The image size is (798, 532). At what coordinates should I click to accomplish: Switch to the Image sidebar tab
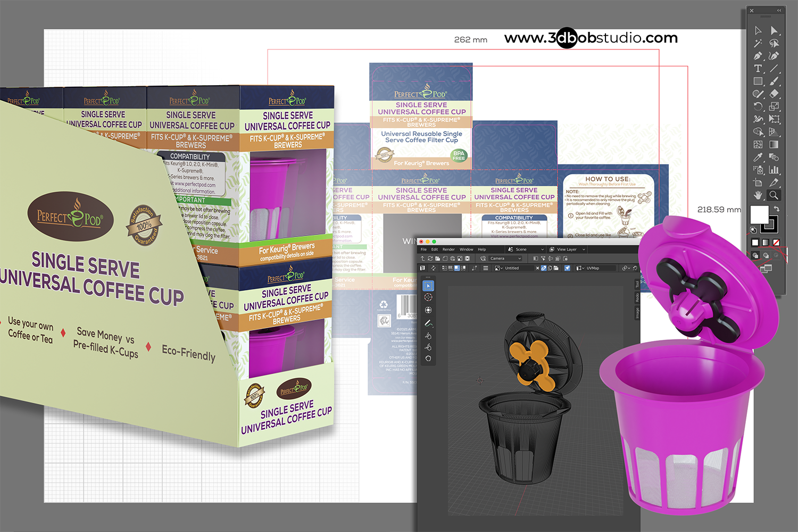[x=637, y=314]
